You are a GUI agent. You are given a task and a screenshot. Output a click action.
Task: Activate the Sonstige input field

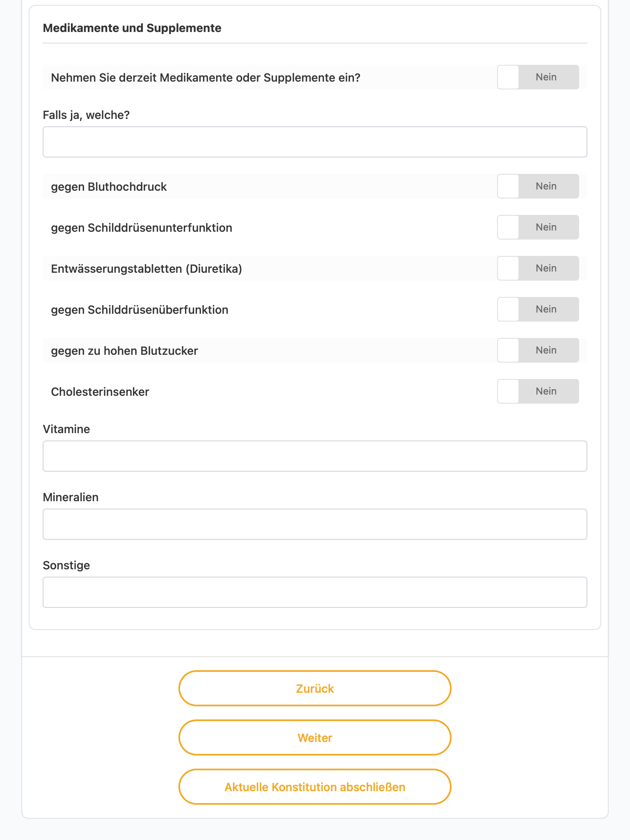pos(315,592)
